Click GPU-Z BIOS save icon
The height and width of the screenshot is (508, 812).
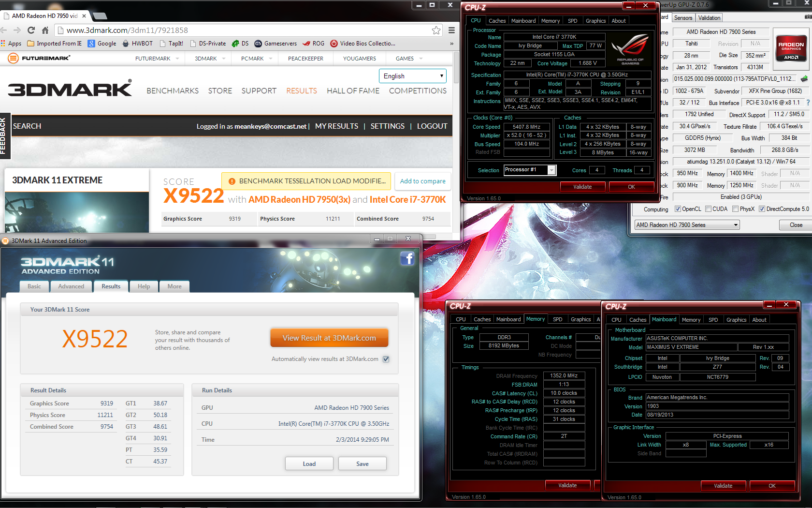(804, 78)
